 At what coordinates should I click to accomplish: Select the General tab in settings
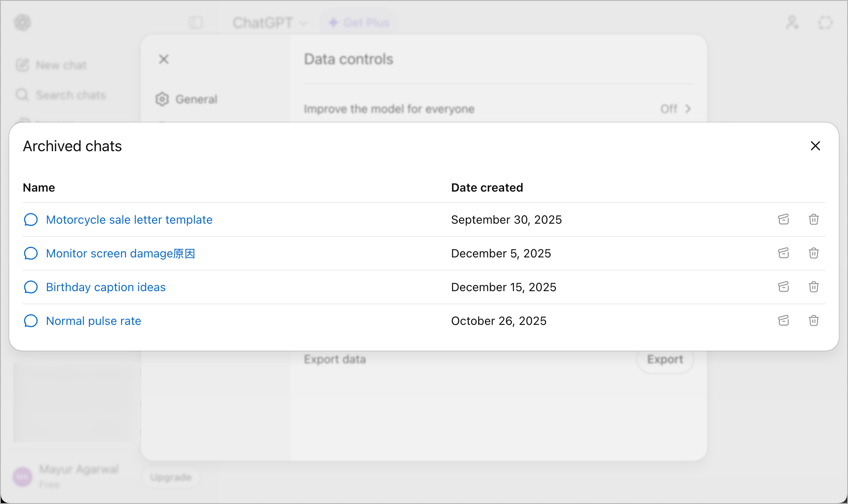pyautogui.click(x=196, y=99)
